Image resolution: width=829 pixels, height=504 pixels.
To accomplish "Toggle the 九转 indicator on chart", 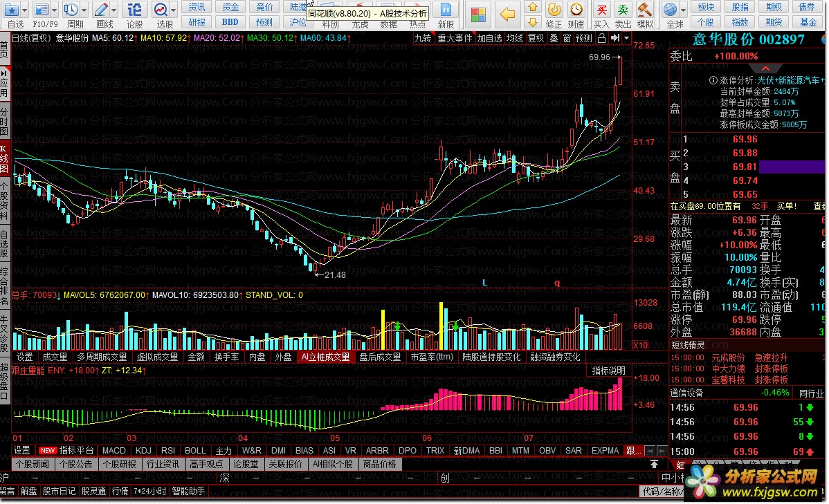I will point(423,38).
